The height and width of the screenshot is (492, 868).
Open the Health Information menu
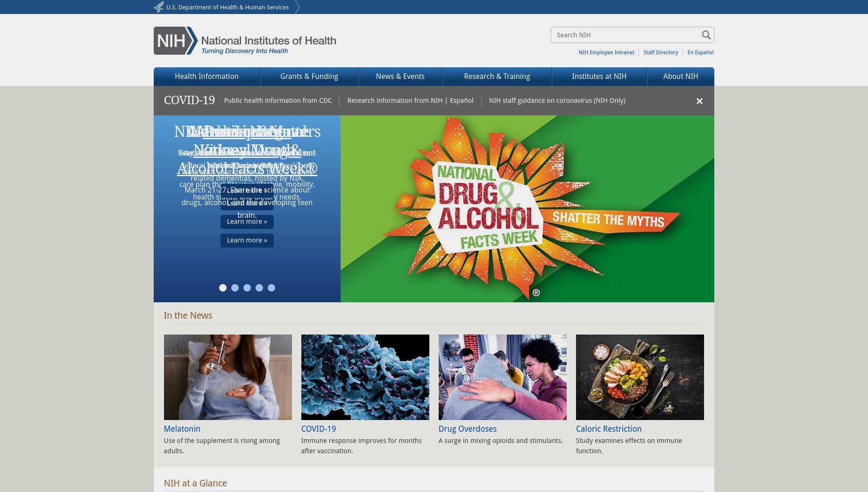206,77
